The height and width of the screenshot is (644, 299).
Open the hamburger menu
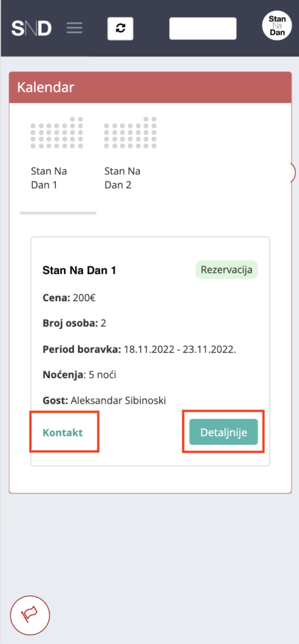pos(74,28)
